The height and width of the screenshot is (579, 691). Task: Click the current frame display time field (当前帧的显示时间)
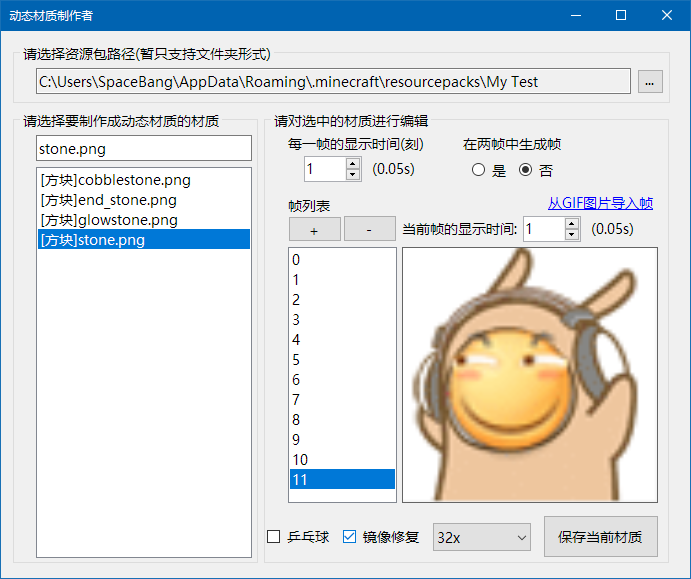(x=544, y=229)
